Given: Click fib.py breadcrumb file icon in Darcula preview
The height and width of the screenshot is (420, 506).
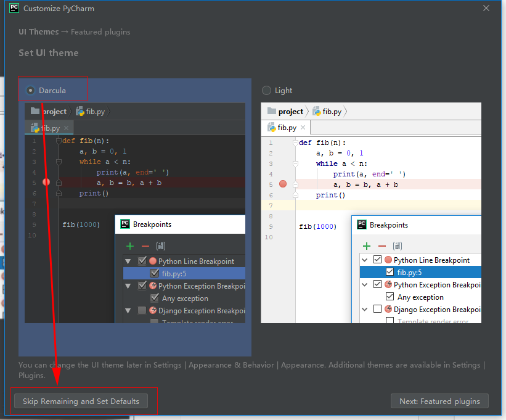Looking at the screenshot, I should 80,112.
